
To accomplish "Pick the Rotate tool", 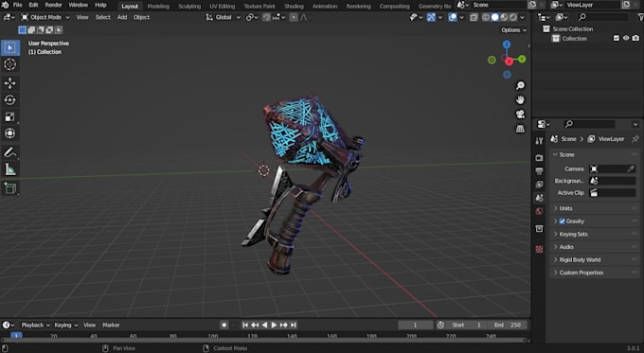I will (x=9, y=100).
